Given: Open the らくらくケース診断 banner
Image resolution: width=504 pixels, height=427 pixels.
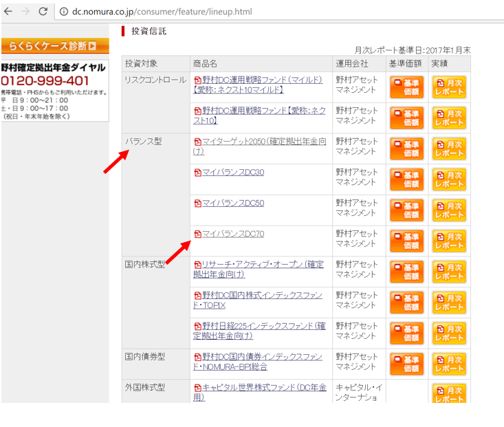Looking at the screenshot, I should [x=55, y=45].
